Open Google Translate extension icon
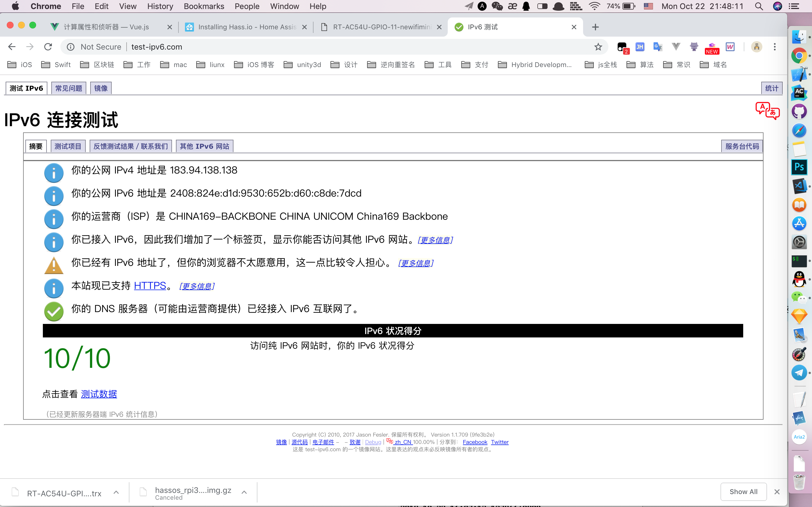This screenshot has height=507, width=812. coord(658,47)
